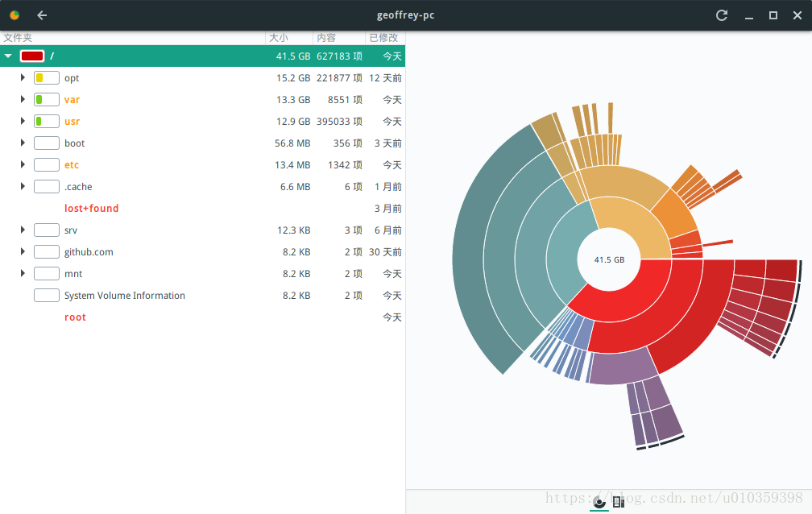Select the root entry in red
The image size is (812, 514).
[75, 317]
